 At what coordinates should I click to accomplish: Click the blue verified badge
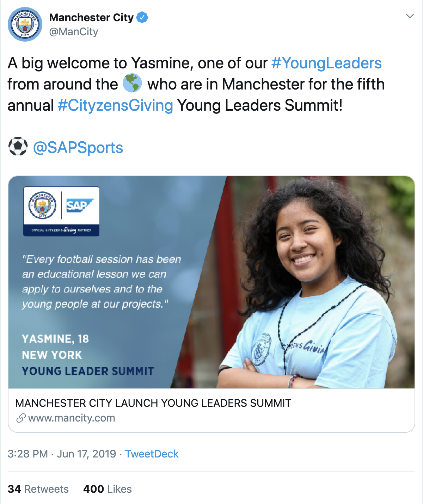[142, 17]
